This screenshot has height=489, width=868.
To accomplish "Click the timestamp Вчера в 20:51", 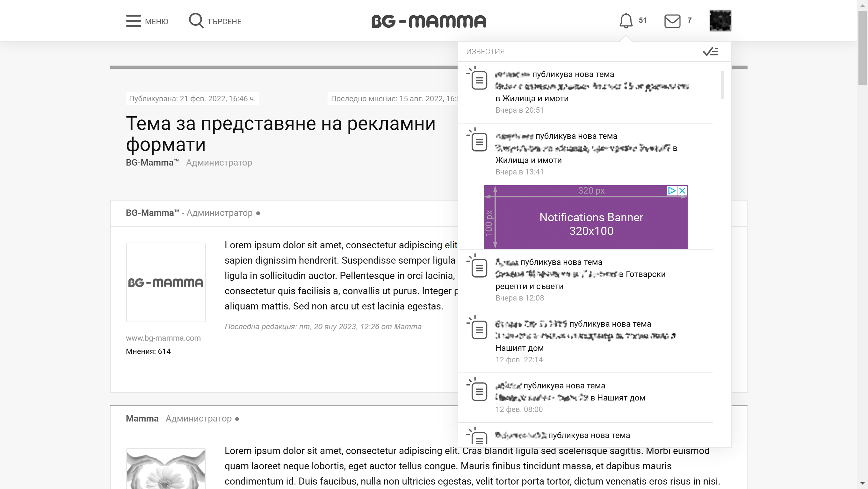I will pos(520,110).
